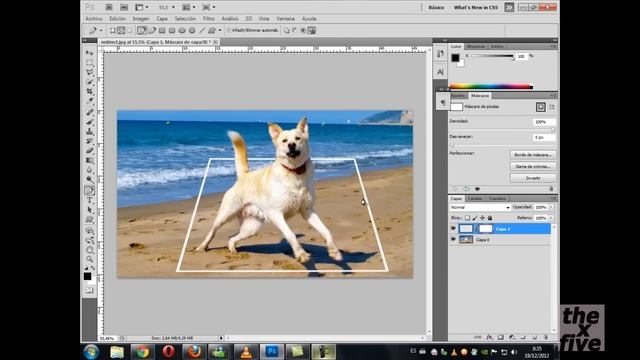The height and width of the screenshot is (360, 640).
Task: Open the Arrange Documents dropdown
Action: pos(188,7)
